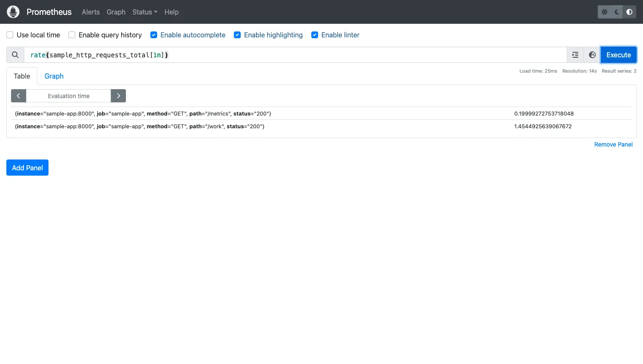Enable the Use local time checkbox
Image resolution: width=643 pixels, height=364 pixels.
(x=10, y=35)
